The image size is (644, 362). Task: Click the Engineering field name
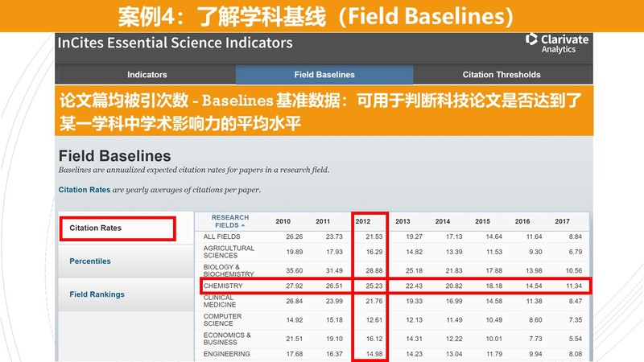click(227, 354)
